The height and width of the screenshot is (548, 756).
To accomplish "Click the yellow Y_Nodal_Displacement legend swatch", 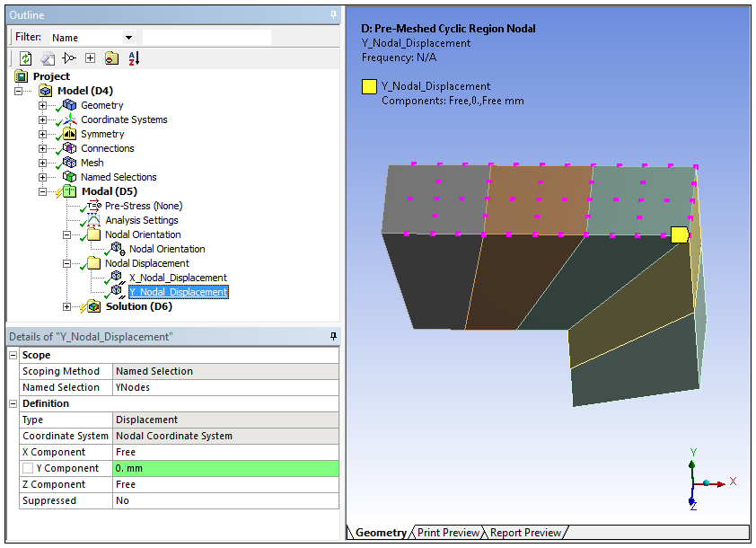I will click(369, 87).
